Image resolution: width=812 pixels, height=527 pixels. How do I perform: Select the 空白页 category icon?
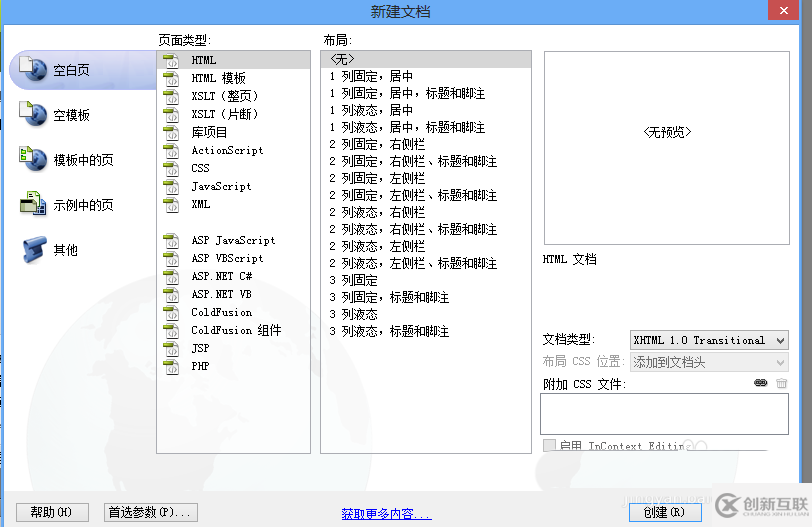[x=33, y=69]
